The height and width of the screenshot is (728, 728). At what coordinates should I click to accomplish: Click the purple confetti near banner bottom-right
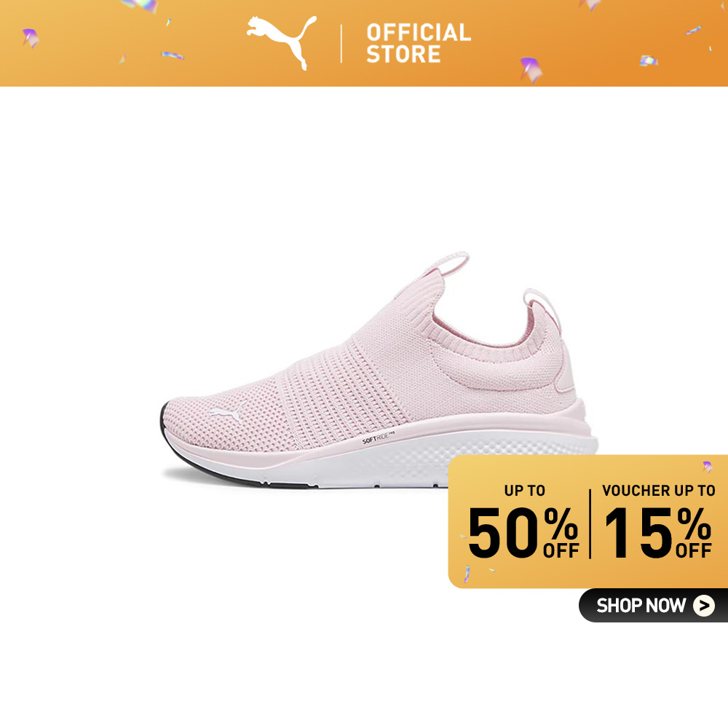(x=531, y=70)
